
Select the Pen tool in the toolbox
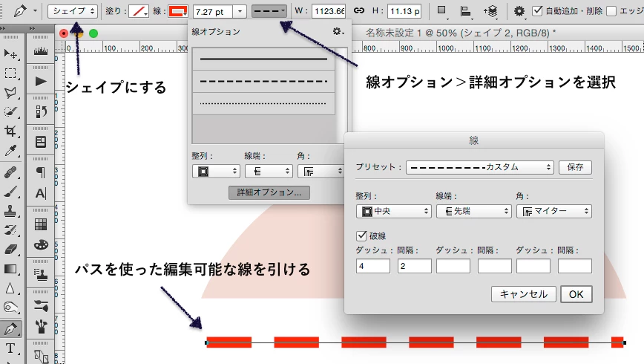tap(10, 328)
